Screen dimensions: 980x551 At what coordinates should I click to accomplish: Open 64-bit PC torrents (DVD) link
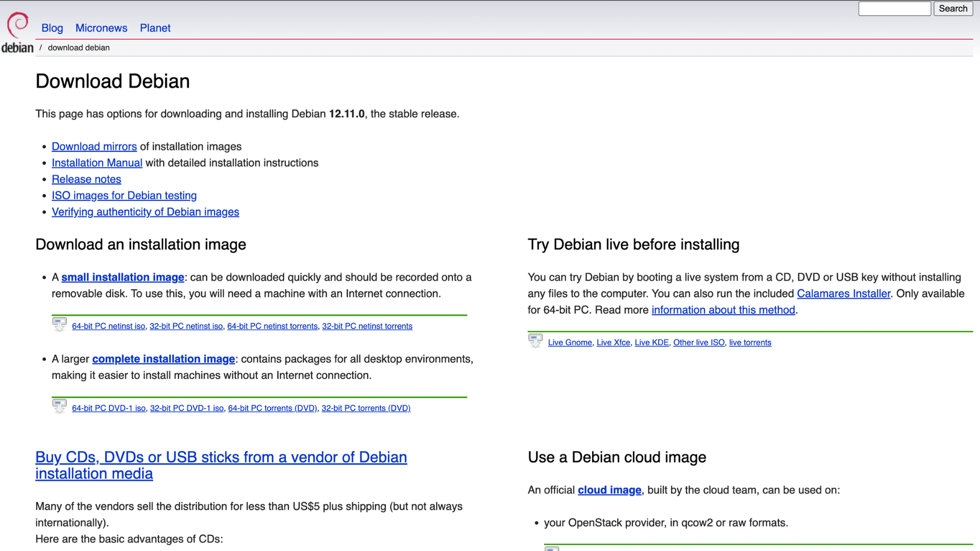click(273, 408)
